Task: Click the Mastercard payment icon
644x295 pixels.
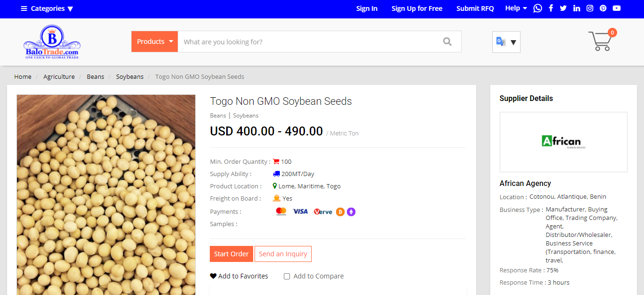Action: (x=281, y=211)
